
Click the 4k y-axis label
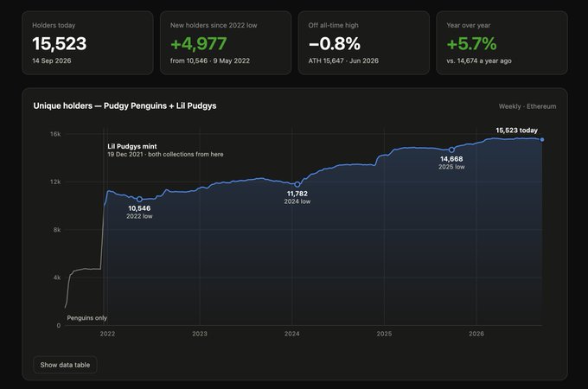pos(57,277)
